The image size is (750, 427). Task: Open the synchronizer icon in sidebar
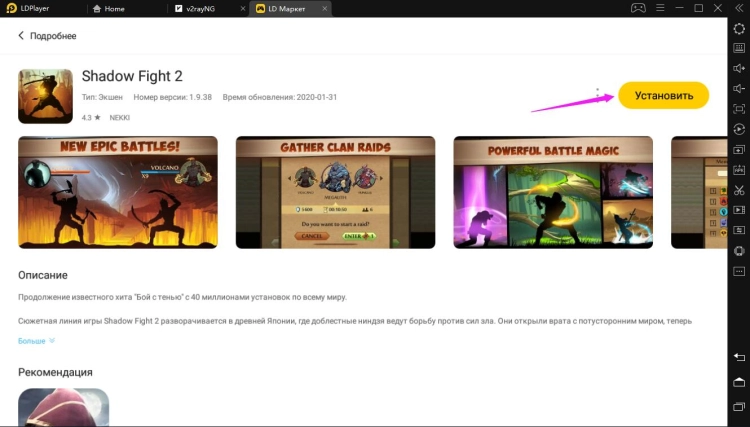pyautogui.click(x=739, y=230)
